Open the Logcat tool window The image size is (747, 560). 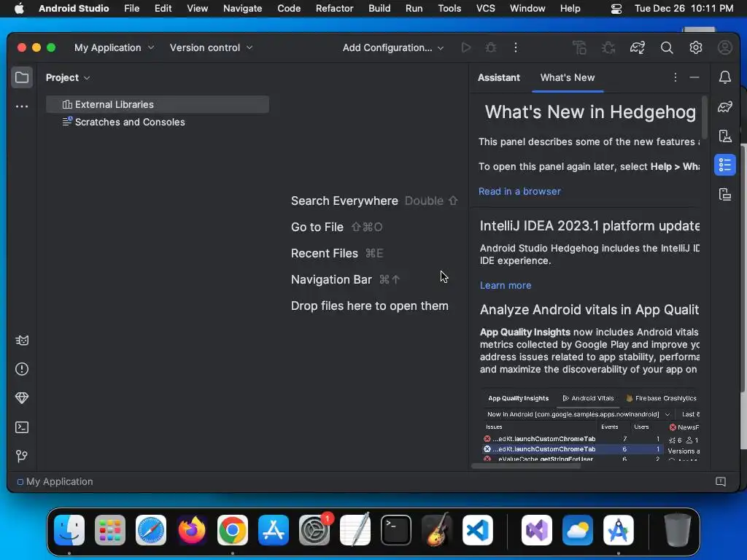coord(22,340)
